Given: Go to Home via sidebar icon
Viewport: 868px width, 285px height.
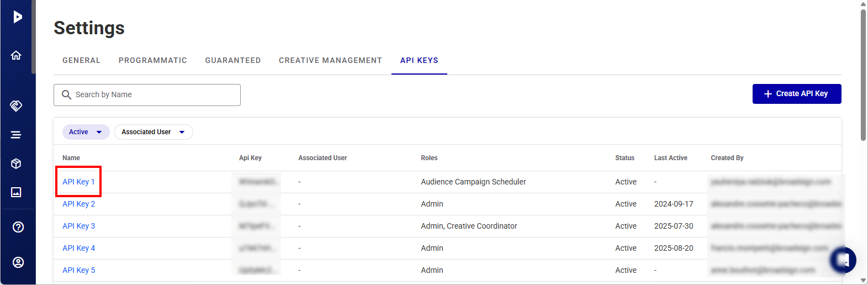Looking at the screenshot, I should pyautogui.click(x=17, y=55).
